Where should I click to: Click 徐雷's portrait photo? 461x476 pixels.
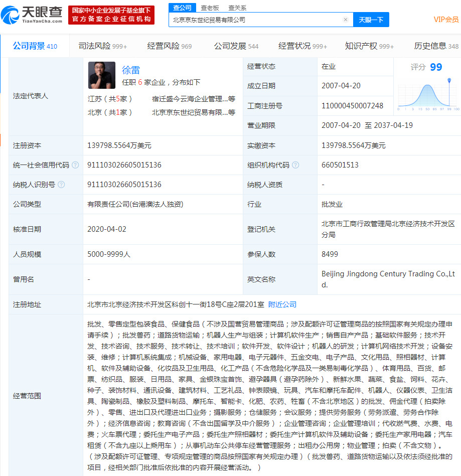point(102,75)
